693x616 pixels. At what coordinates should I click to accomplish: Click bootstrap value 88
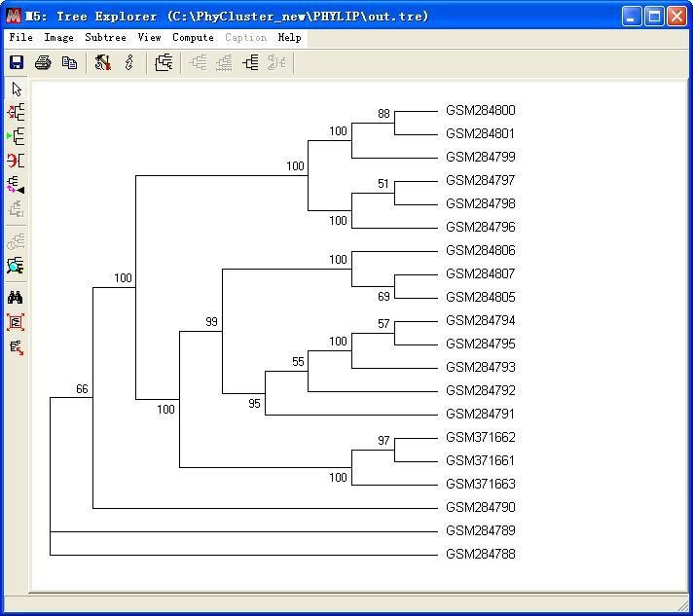383,114
